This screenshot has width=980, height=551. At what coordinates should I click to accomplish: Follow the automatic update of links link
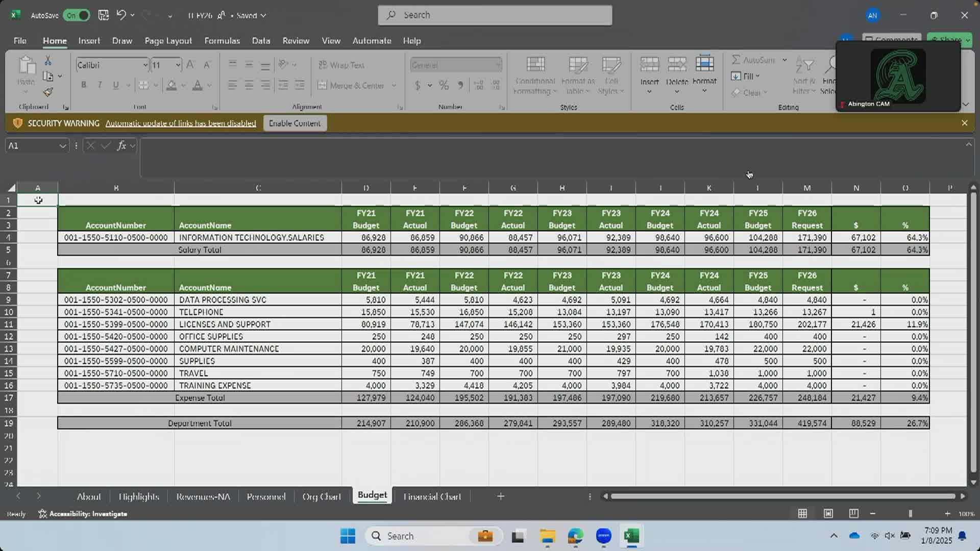point(181,123)
